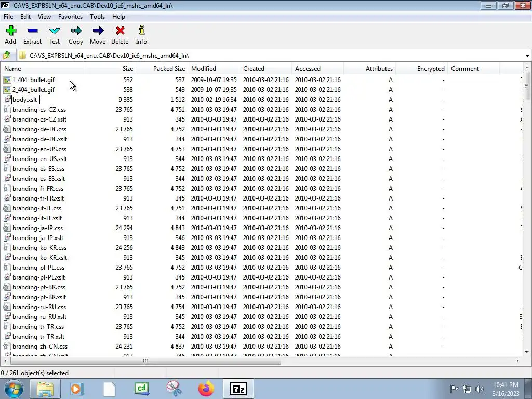This screenshot has height=399, width=532.
Task: Click the Action Center flag icon
Action: (454, 389)
